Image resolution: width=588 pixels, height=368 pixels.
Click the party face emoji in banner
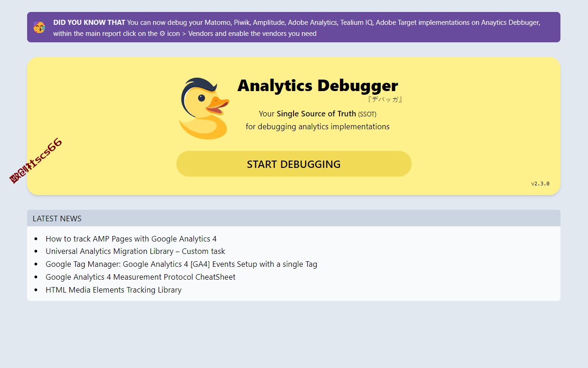coord(40,28)
